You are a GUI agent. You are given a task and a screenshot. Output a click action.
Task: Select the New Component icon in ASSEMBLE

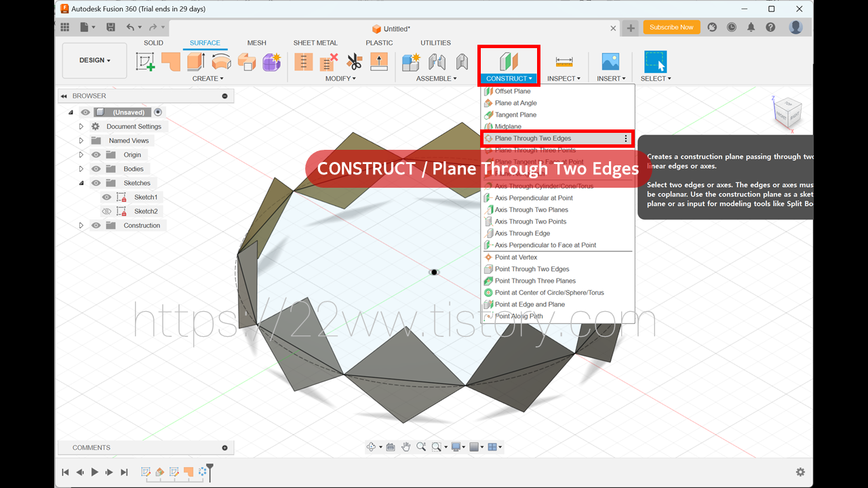click(x=411, y=62)
